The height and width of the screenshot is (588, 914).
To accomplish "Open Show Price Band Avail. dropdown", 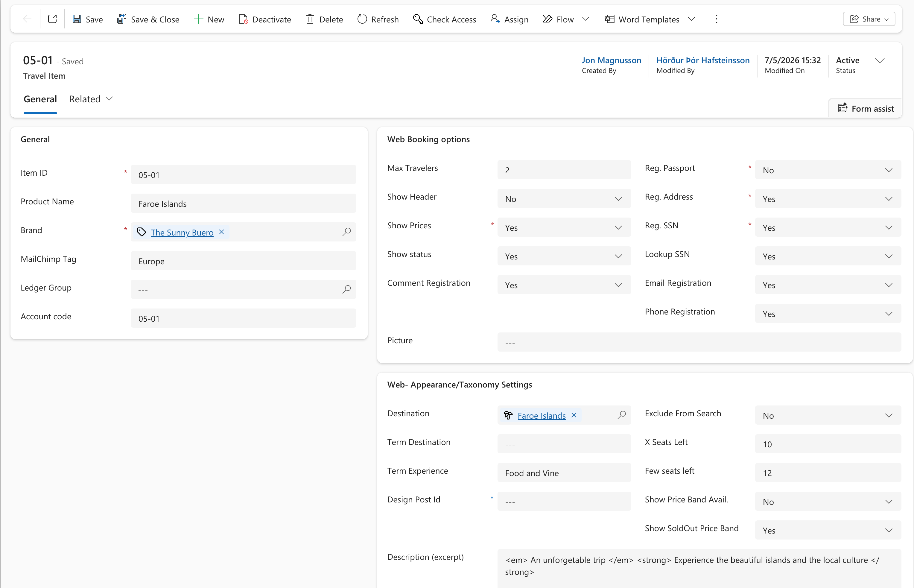I will point(828,502).
